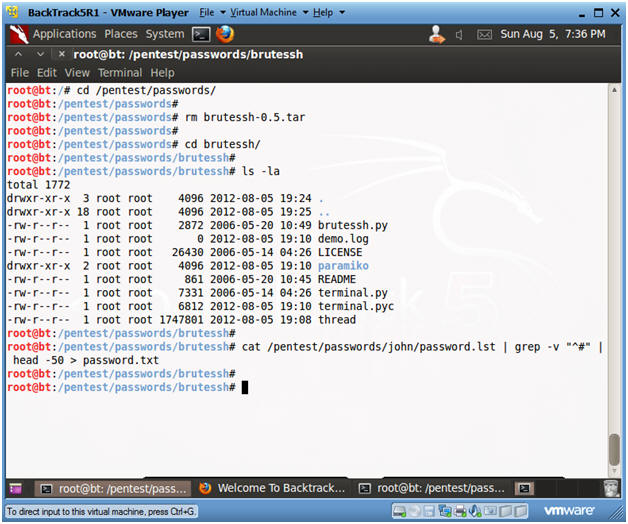Click the VMware network adapter status icon
Viewport: 628px width, 524px height.
click(x=445, y=511)
